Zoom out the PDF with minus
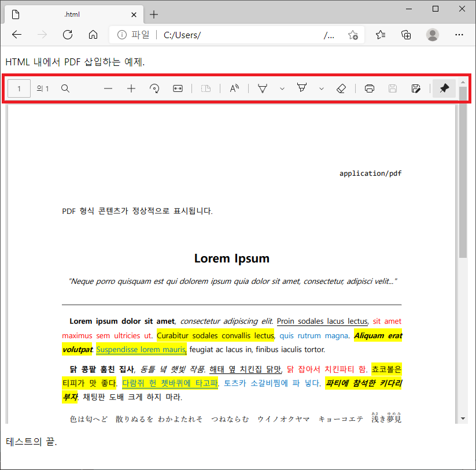 click(108, 88)
